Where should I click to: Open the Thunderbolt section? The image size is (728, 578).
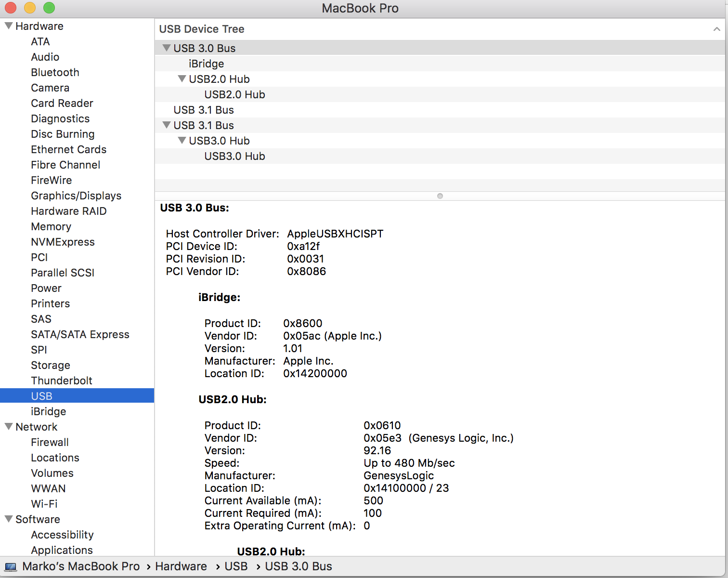coord(62,381)
